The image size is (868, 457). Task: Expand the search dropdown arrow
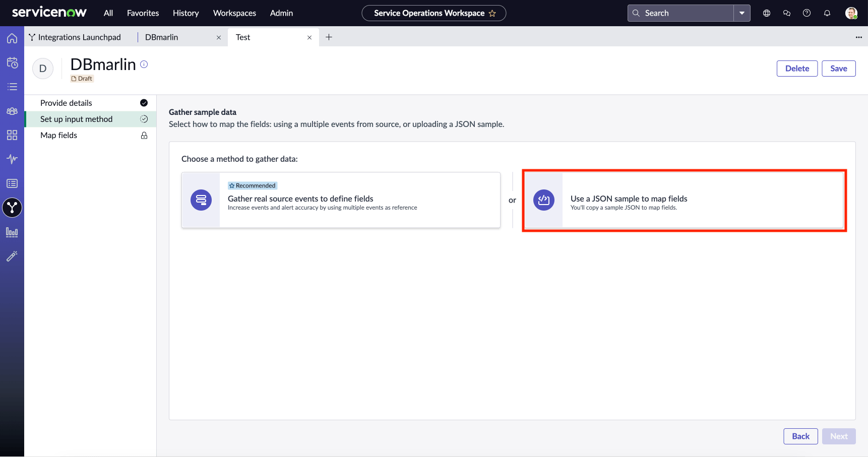[x=742, y=13]
